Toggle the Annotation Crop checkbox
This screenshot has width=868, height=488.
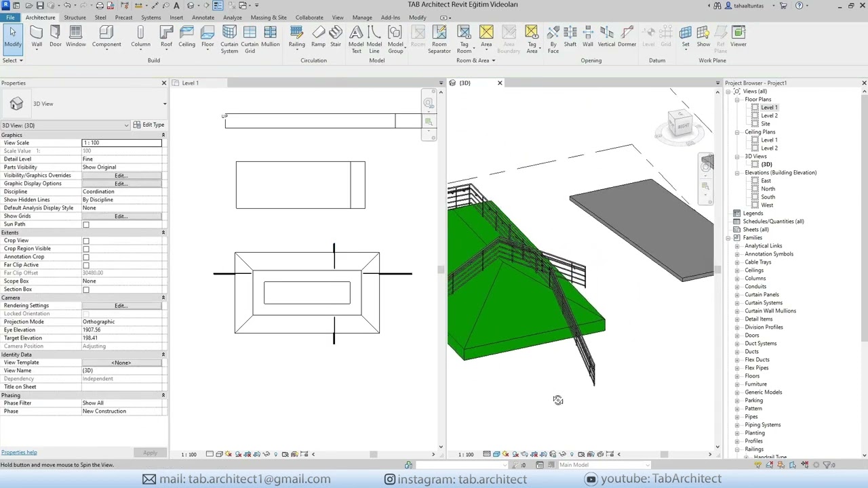tap(85, 257)
